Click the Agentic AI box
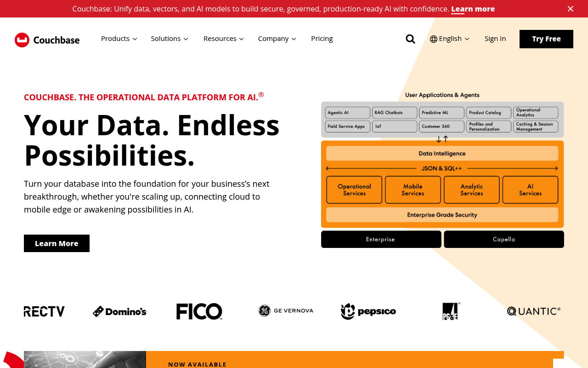Image resolution: width=588 pixels, height=368 pixels. pyautogui.click(x=347, y=113)
